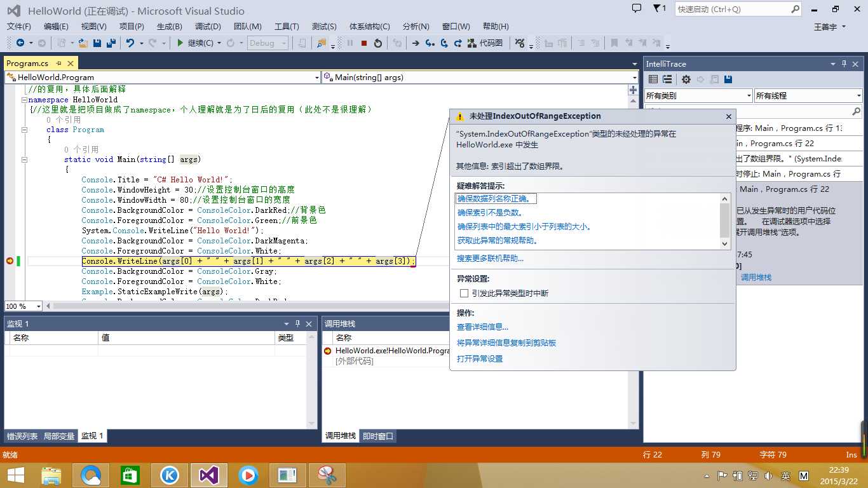The width and height of the screenshot is (868, 488).
Task: Click the IntelliTrace calls view icon
Action: pos(667,79)
